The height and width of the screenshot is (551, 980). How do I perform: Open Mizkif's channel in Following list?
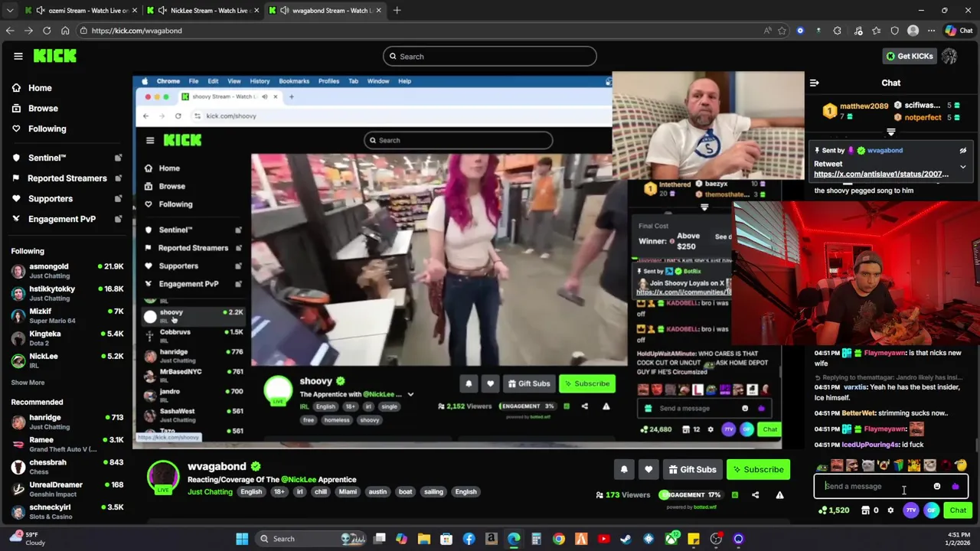67,315
